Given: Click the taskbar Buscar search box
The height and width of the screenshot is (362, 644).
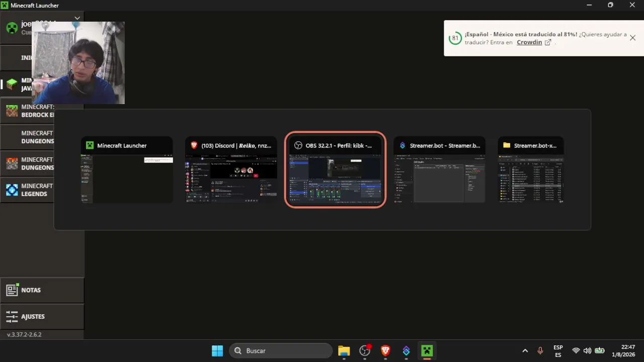Looking at the screenshot, I should click(x=281, y=350).
